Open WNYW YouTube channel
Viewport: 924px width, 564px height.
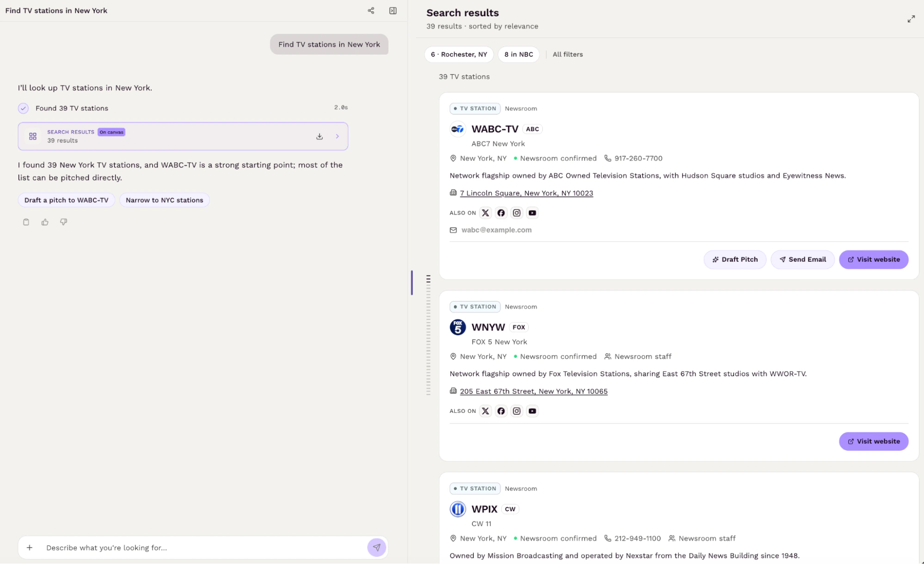pos(532,411)
